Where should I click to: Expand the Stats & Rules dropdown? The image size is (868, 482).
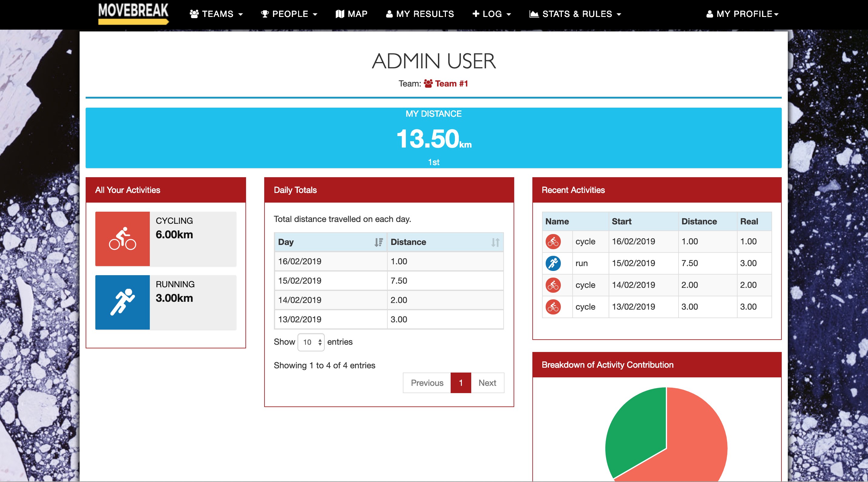point(575,14)
